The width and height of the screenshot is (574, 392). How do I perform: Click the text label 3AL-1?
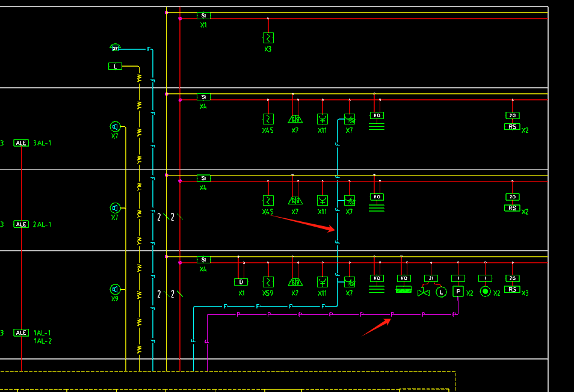(43, 143)
